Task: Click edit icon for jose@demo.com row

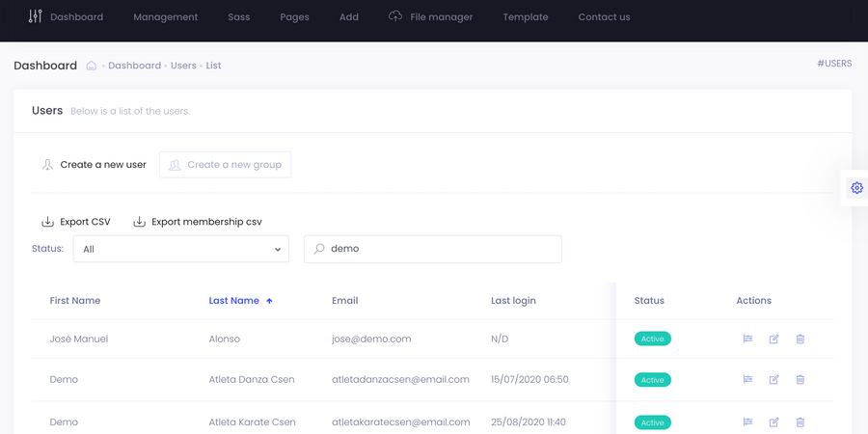Action: 773,339
